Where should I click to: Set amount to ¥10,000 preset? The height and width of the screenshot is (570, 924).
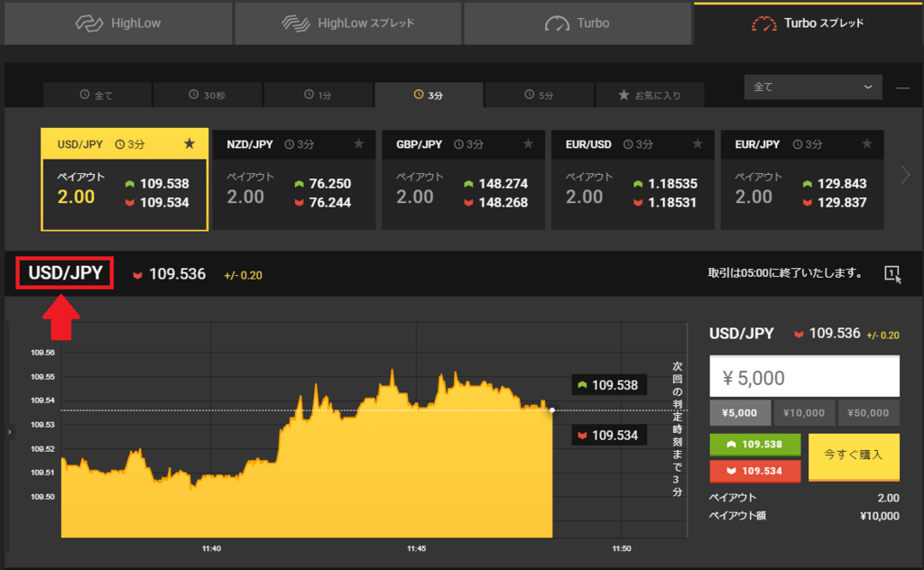pyautogui.click(x=804, y=413)
